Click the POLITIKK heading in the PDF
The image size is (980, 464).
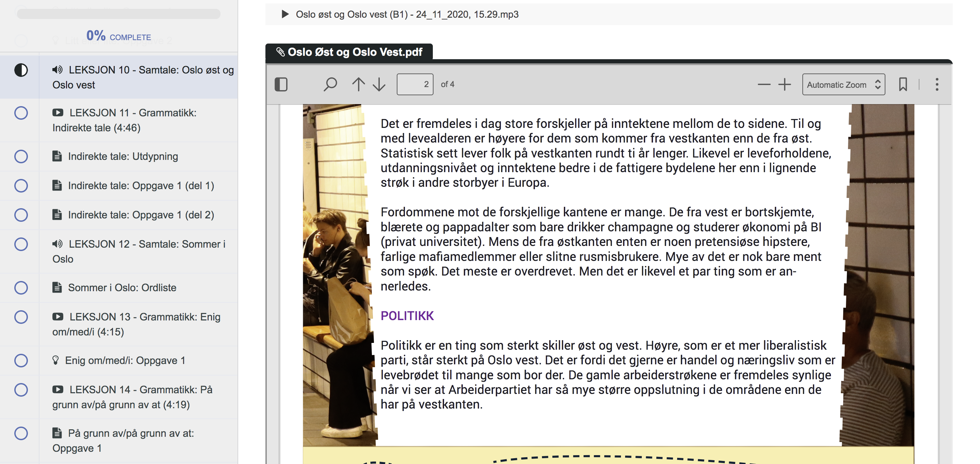point(407,316)
